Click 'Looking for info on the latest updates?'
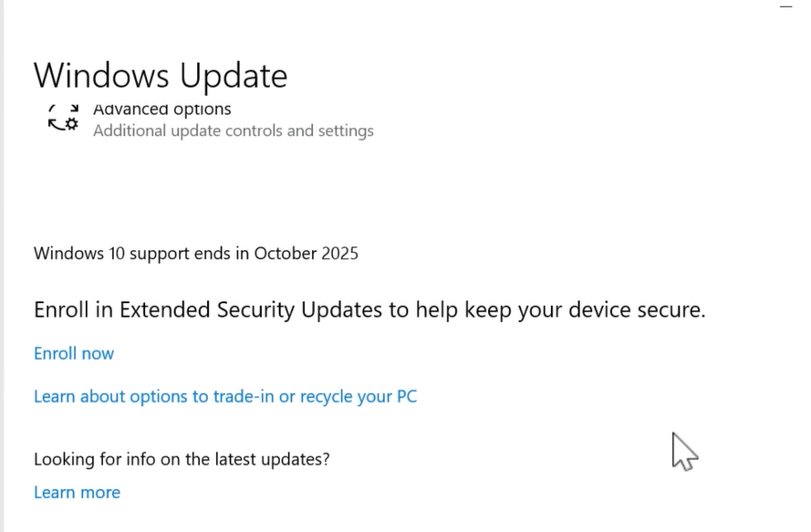 click(x=182, y=459)
